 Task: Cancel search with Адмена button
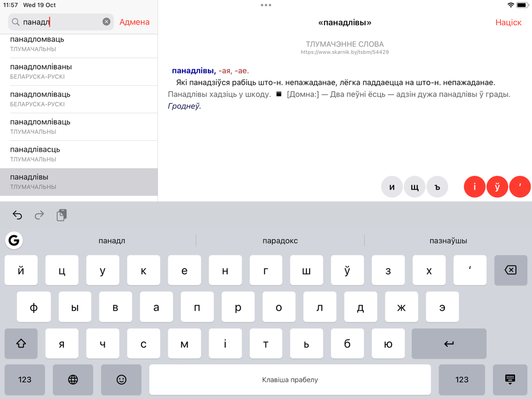135,22
